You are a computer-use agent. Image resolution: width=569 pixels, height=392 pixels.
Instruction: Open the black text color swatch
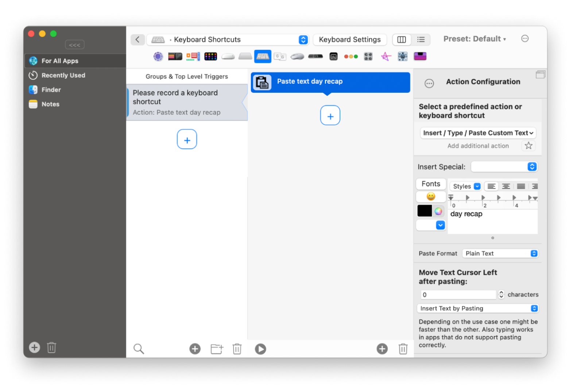click(425, 211)
